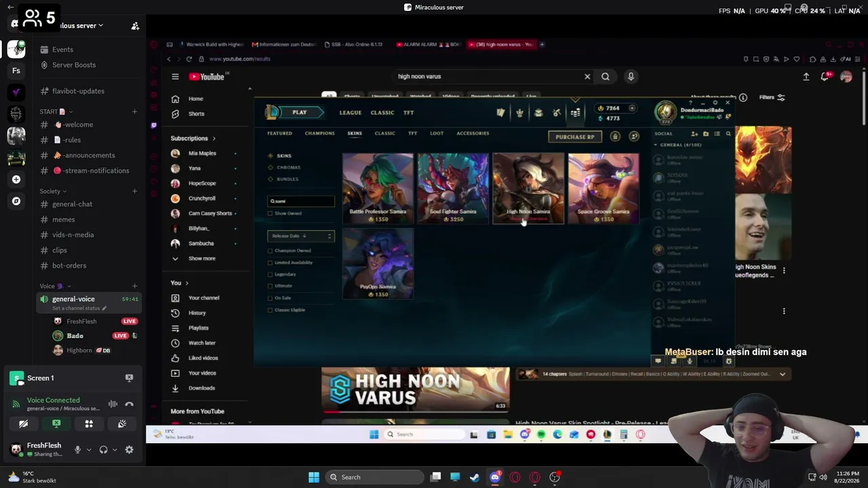Viewport: 868px width, 488px height.
Task: Add a new Discord server
Action: (16, 180)
